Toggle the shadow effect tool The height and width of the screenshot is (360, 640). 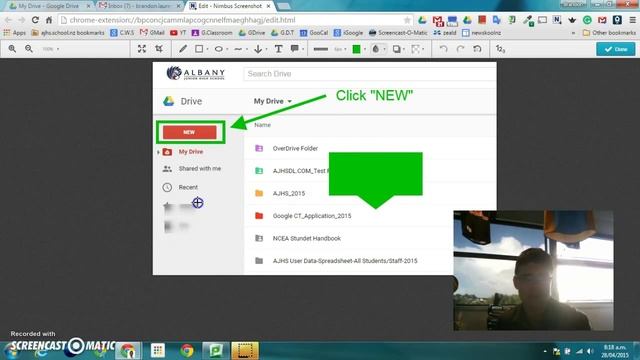(396, 49)
